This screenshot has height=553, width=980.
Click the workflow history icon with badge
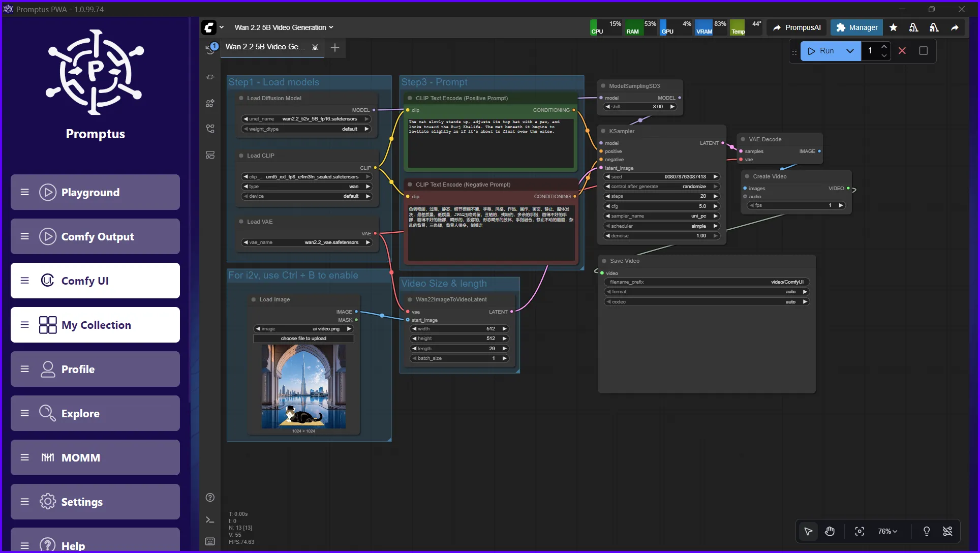(x=210, y=49)
